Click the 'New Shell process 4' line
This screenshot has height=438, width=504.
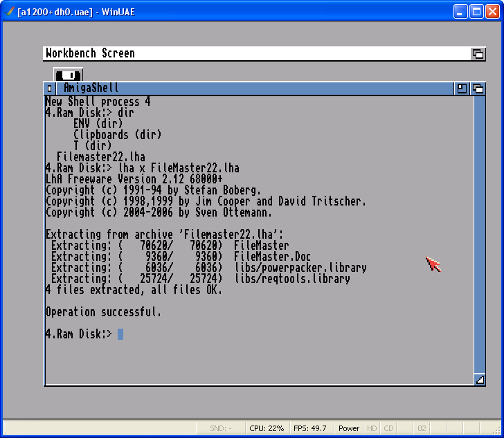tap(98, 102)
